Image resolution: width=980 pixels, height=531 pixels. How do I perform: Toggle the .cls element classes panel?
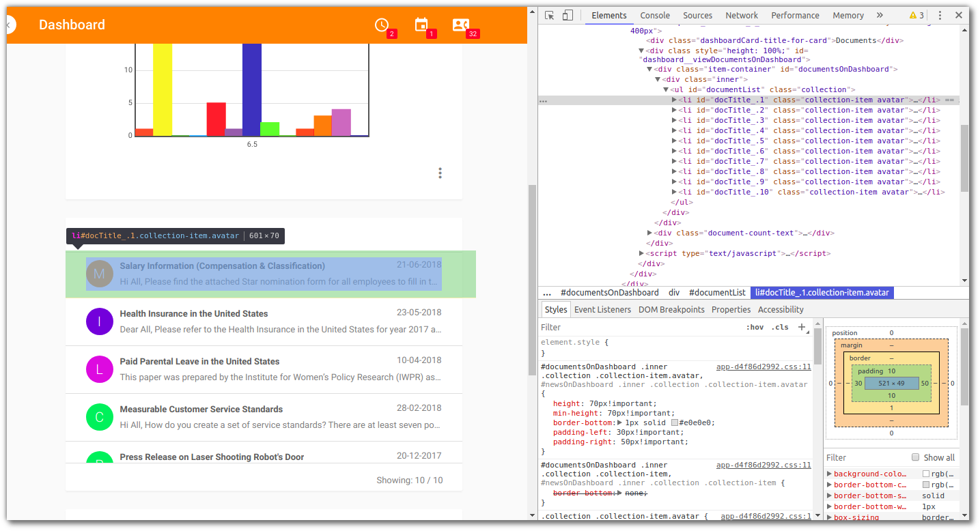point(779,328)
